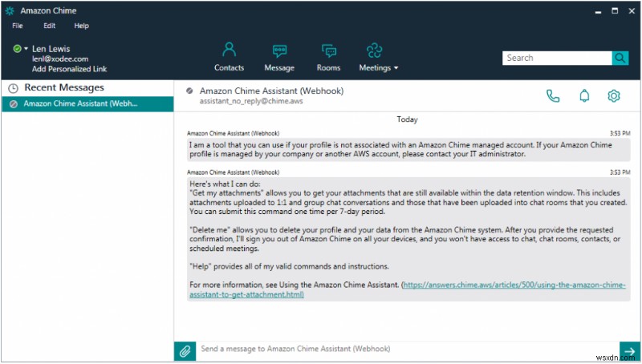
Task: Click Len Lewis profile name
Action: pos(51,49)
